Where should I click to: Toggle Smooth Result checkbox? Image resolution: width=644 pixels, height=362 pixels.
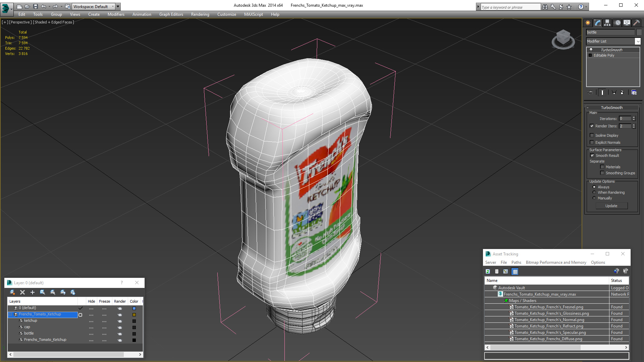pyautogui.click(x=592, y=156)
